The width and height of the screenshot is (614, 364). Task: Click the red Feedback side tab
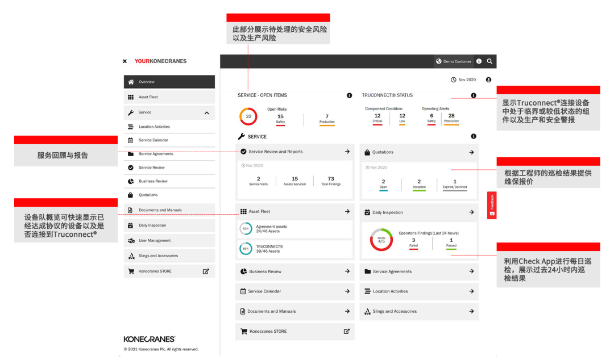click(x=492, y=206)
